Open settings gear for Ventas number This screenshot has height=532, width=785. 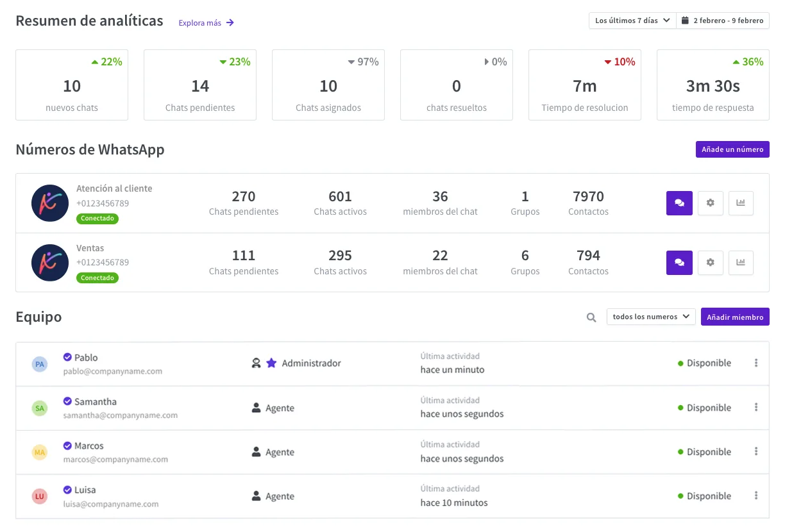click(710, 263)
